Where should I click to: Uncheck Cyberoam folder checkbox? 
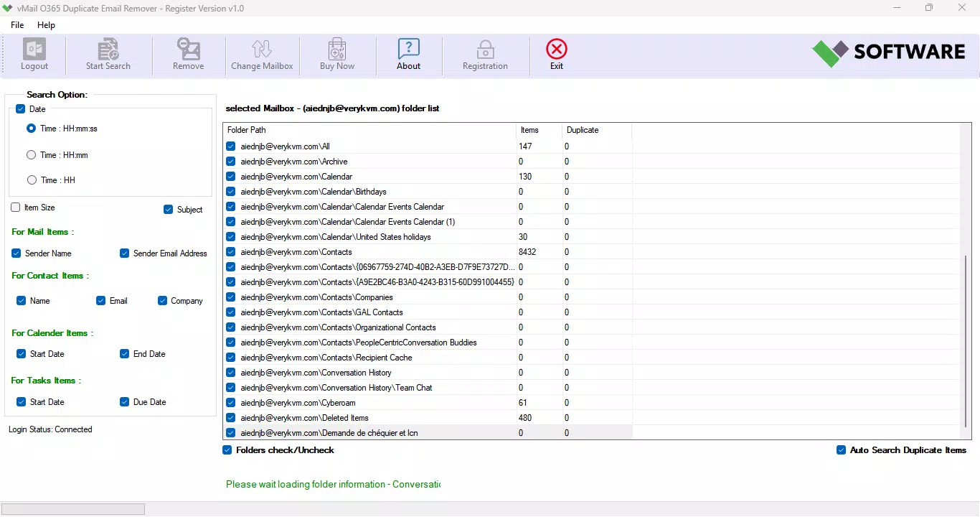[x=230, y=403]
